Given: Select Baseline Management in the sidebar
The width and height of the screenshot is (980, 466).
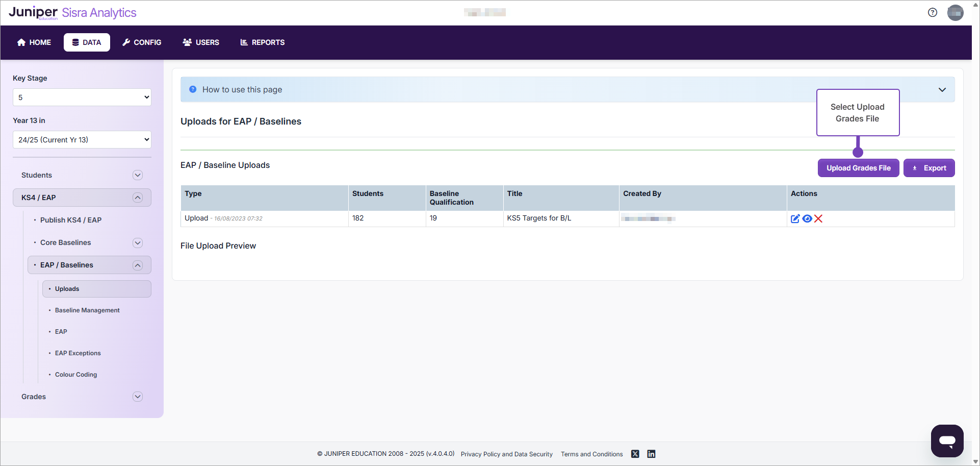Looking at the screenshot, I should (87, 310).
